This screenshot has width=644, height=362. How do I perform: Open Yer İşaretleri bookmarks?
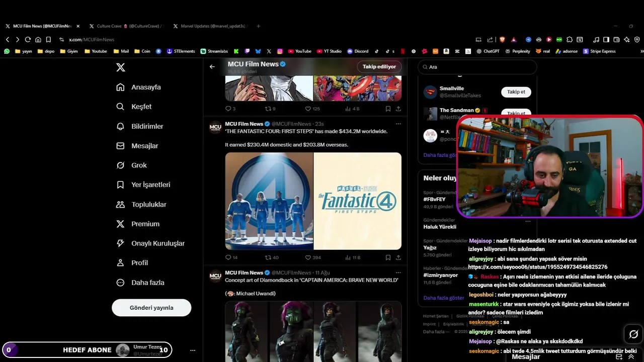pyautogui.click(x=143, y=185)
